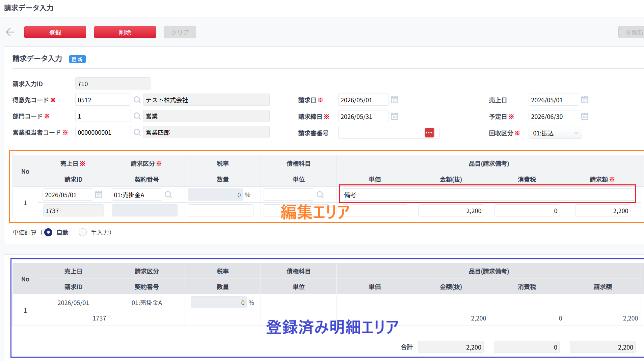The image size is (644, 361).
Task: Click 請求額 input in edit row
Action: pos(603,211)
